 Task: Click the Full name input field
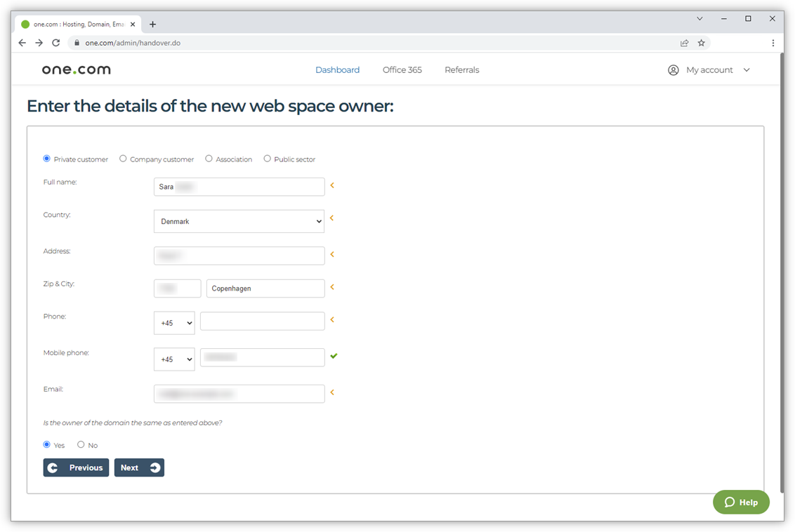pos(239,186)
